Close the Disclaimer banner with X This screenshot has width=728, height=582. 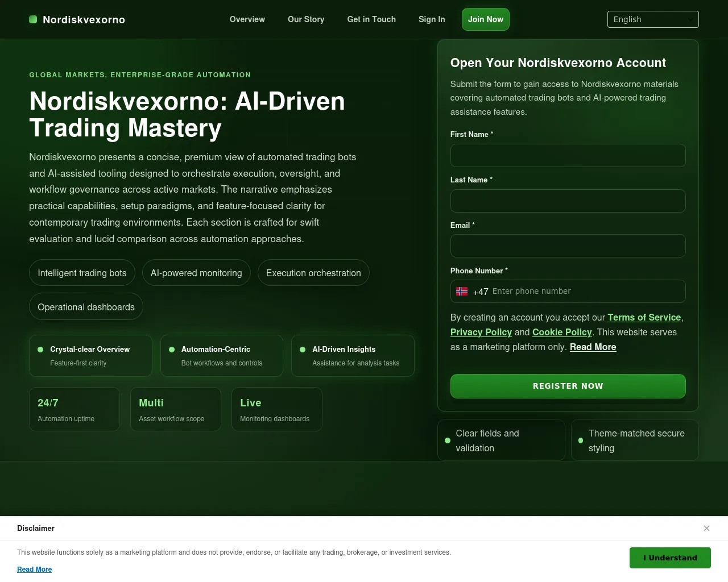706,528
